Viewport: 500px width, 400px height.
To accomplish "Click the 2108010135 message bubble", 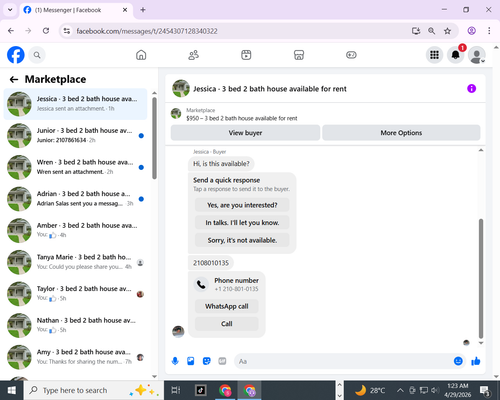I will tap(211, 263).
